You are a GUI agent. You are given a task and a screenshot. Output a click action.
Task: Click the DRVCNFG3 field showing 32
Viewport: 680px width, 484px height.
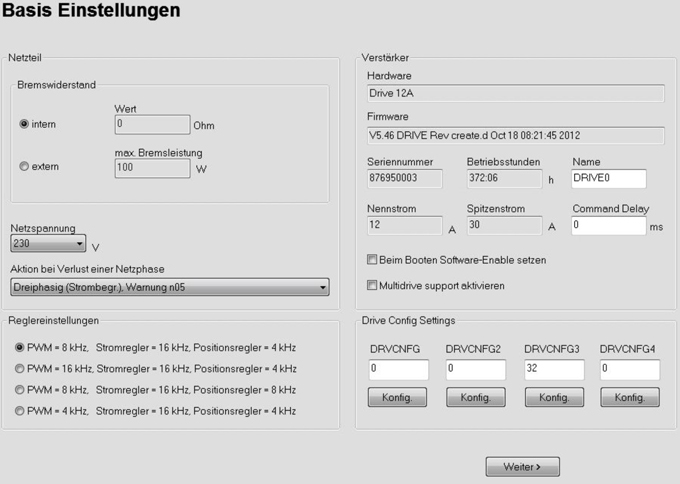(553, 370)
